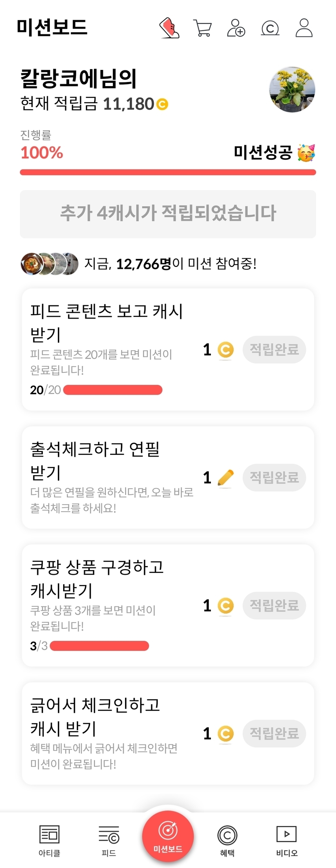This screenshot has width=336, height=868.
Task: Select the center 미션보드 button
Action: [168, 836]
